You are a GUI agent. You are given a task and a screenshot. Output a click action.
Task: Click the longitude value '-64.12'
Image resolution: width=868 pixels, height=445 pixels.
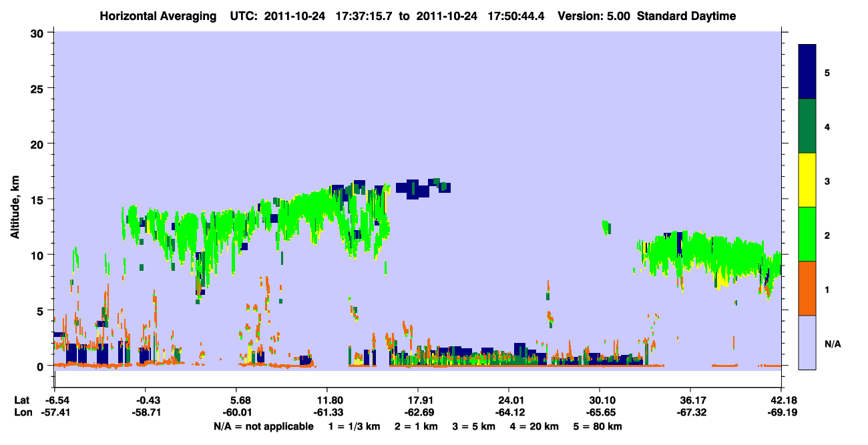coord(509,412)
